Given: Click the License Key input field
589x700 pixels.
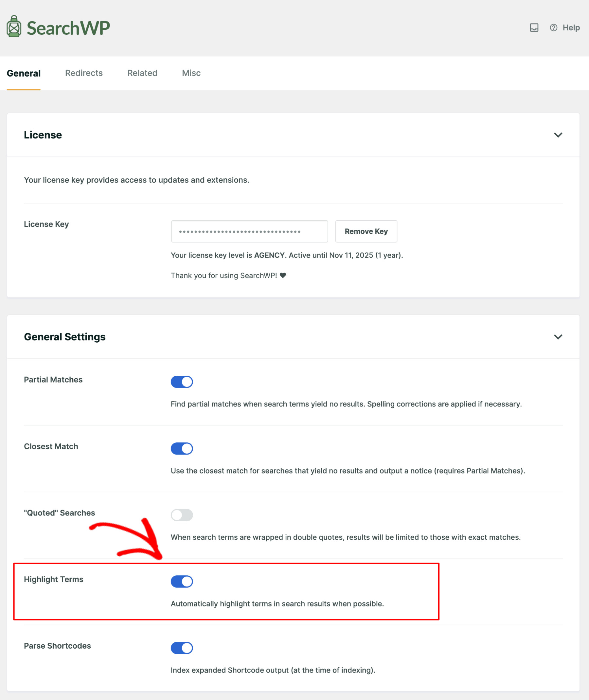Looking at the screenshot, I should [x=249, y=231].
